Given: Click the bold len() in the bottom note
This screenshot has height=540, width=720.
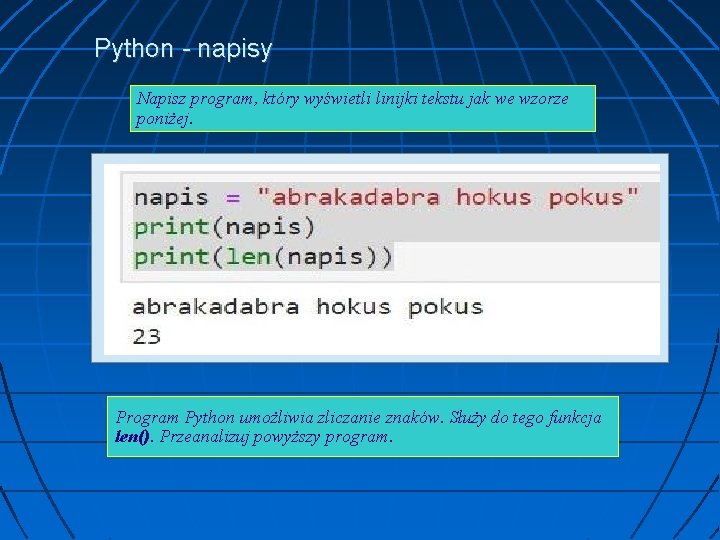Looking at the screenshot, I should [133, 437].
